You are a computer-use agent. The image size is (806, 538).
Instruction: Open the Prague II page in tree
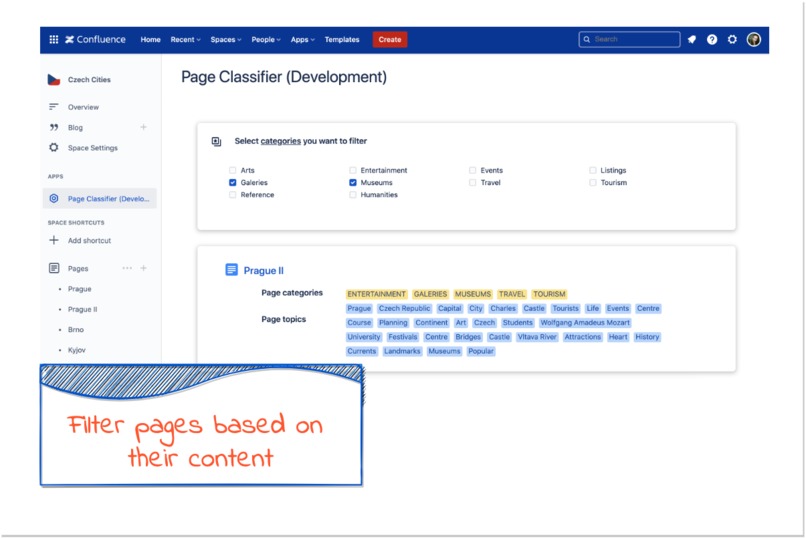(x=82, y=309)
